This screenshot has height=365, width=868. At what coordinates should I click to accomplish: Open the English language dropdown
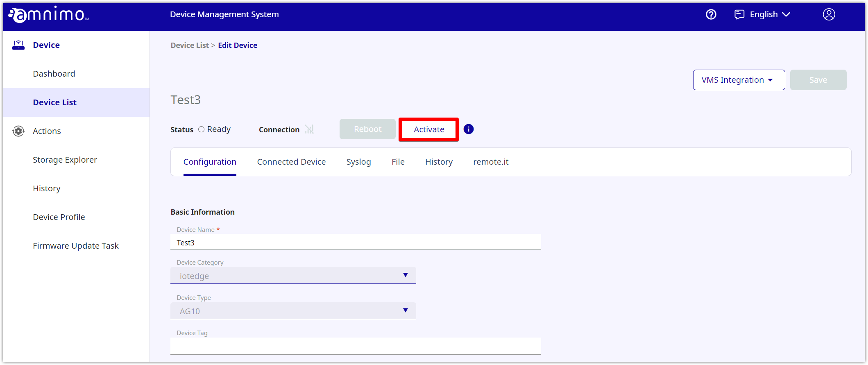[x=769, y=15]
